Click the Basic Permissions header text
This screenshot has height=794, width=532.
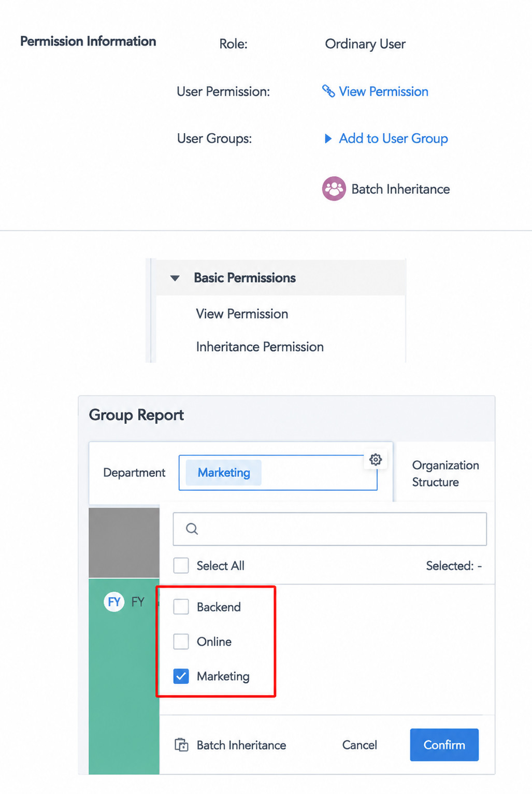(245, 278)
